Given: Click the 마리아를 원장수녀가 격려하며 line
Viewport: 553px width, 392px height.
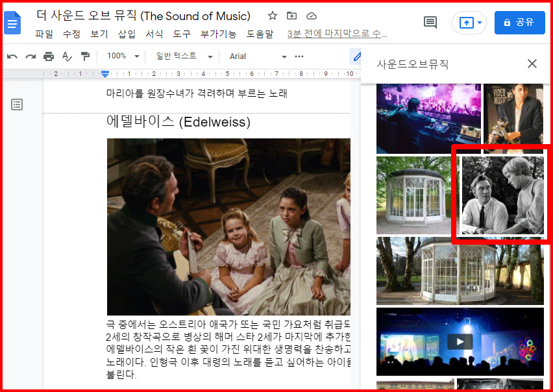Looking at the screenshot, I should pyautogui.click(x=197, y=93).
